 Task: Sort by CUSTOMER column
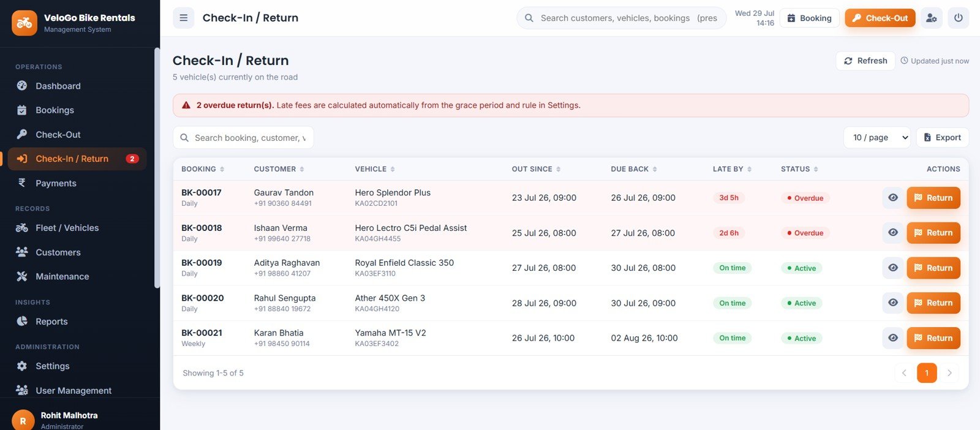[279, 169]
